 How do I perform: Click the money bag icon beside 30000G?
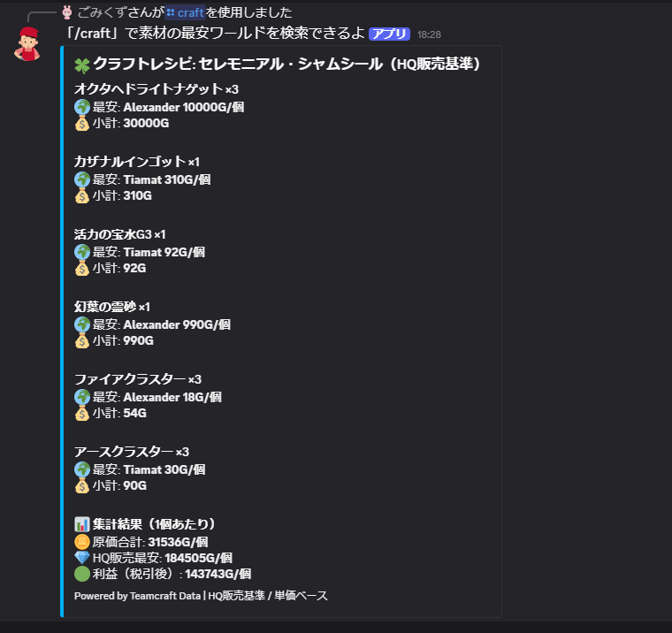click(82, 123)
